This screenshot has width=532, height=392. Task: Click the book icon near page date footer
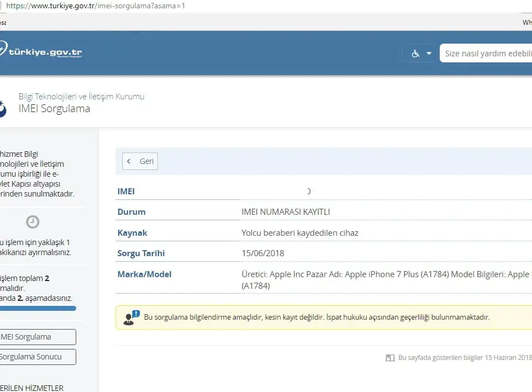point(390,358)
